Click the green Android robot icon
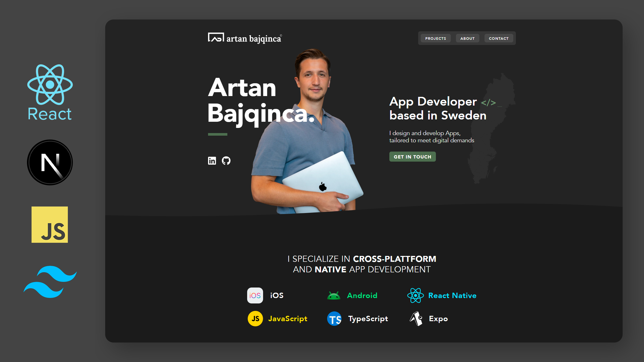644x362 pixels. pos(333,295)
